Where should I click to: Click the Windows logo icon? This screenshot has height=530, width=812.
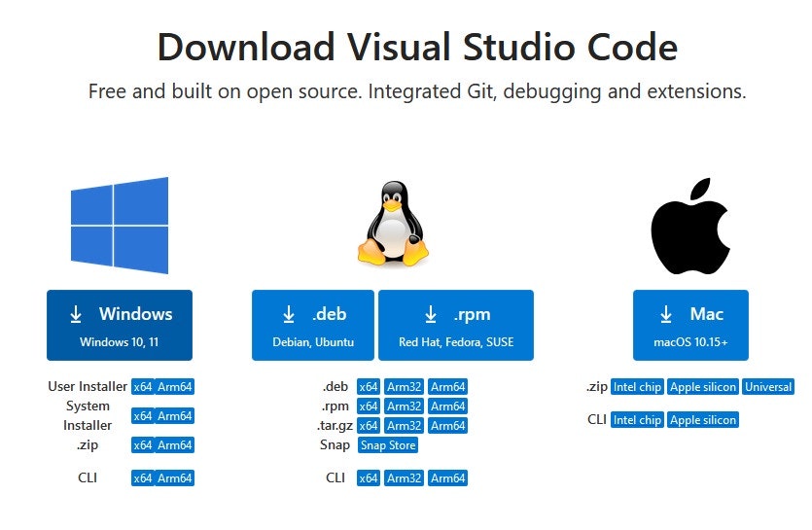point(120,226)
